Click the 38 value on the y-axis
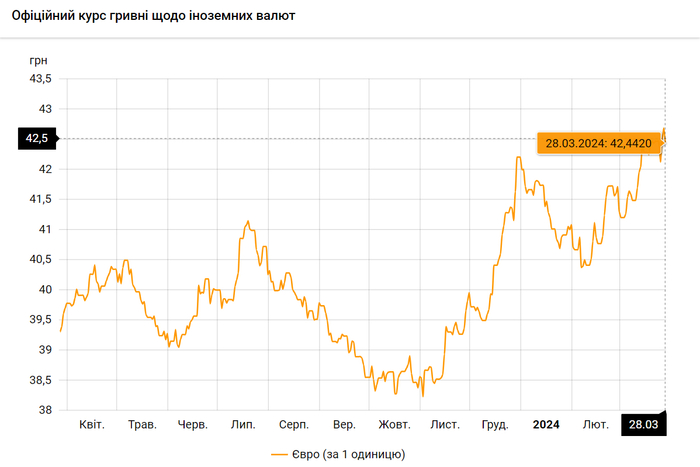Viewport: 700px width, 467px height. pos(46,410)
